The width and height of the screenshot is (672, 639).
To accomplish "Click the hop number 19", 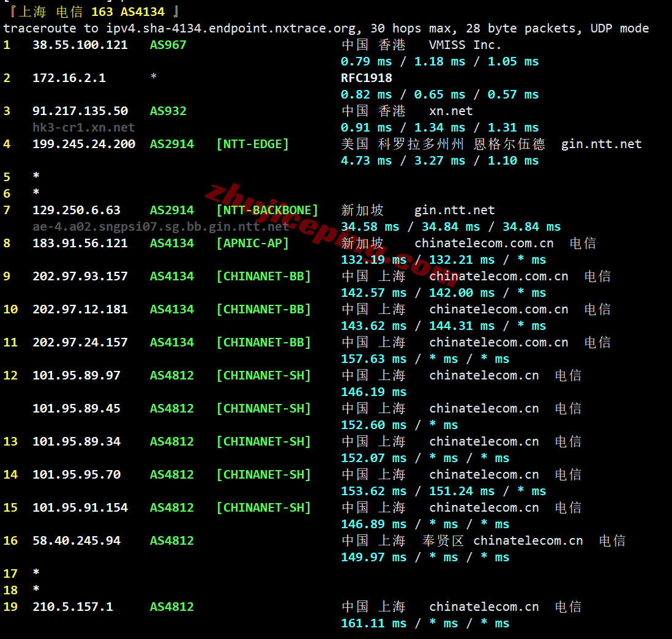I will click(x=10, y=607).
